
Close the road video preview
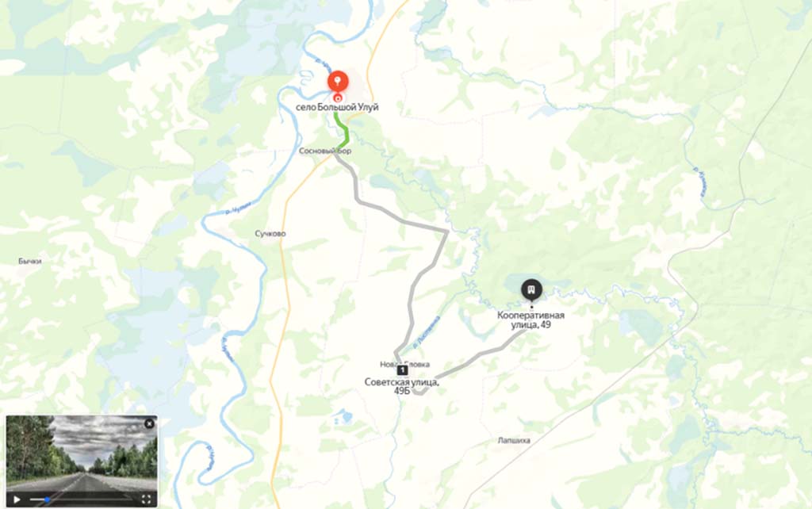click(x=149, y=423)
